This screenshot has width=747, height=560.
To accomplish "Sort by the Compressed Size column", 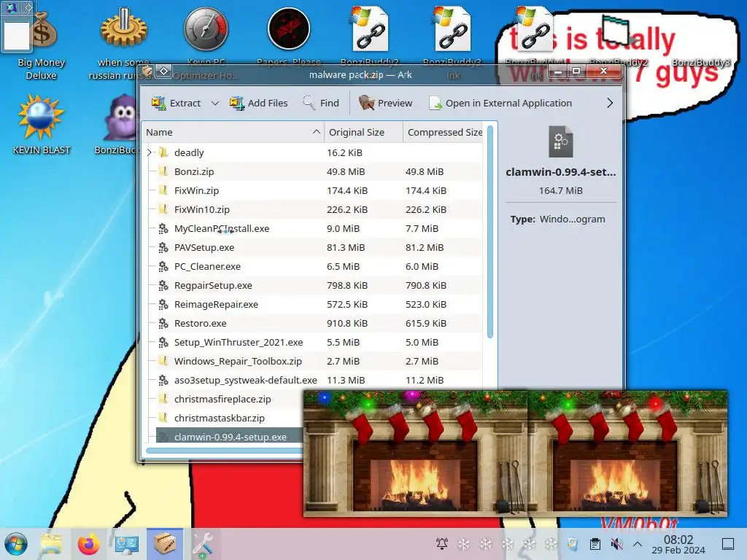I will [444, 132].
